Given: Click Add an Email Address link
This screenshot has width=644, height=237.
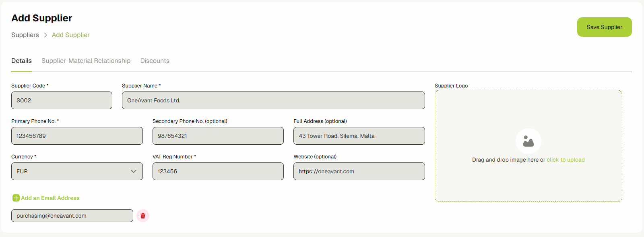Looking at the screenshot, I should click(x=50, y=198).
